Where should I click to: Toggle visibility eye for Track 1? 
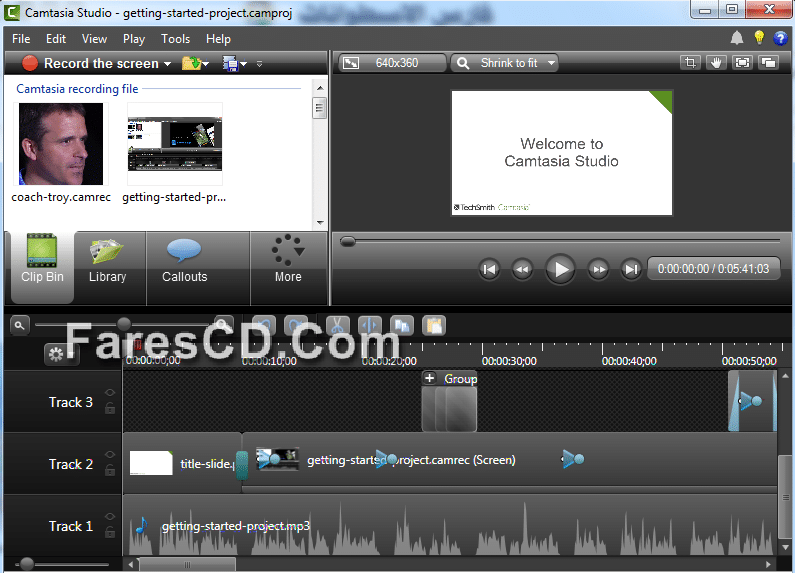[110, 516]
